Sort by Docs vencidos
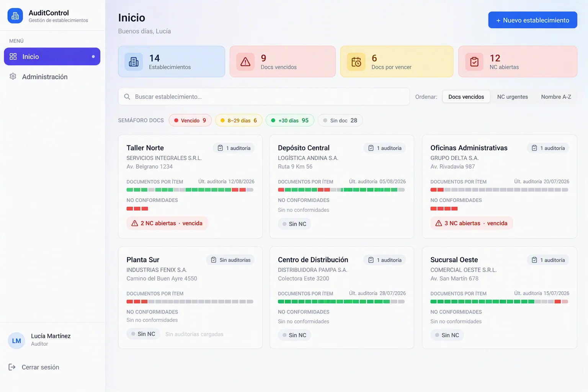Viewport: 588px width, 392px height. (x=466, y=97)
